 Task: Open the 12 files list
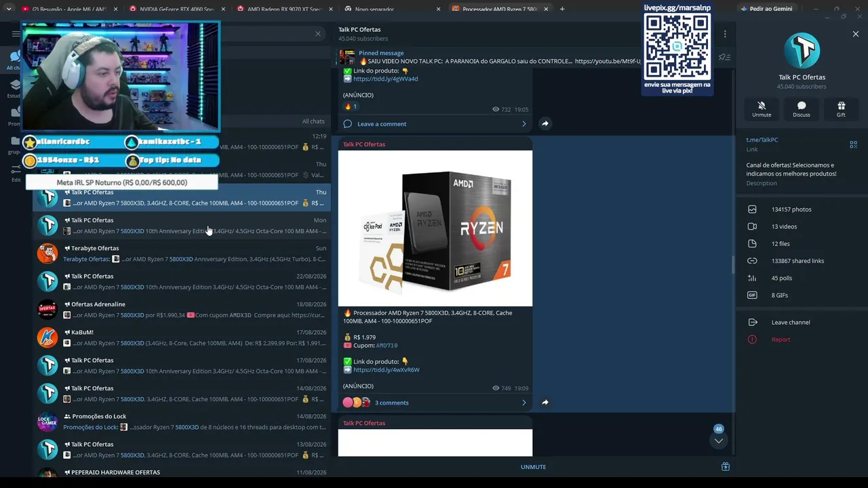coord(801,243)
